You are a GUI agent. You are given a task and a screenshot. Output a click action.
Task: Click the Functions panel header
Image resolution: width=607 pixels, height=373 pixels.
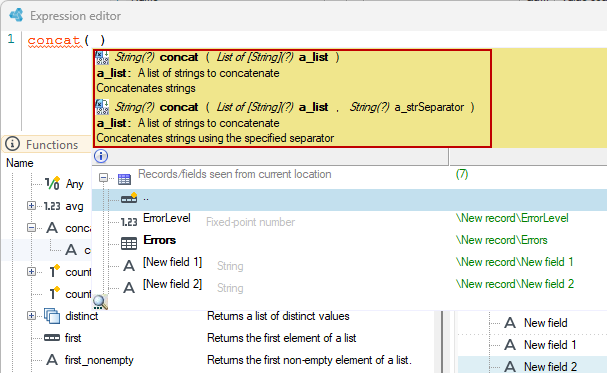pyautogui.click(x=46, y=144)
